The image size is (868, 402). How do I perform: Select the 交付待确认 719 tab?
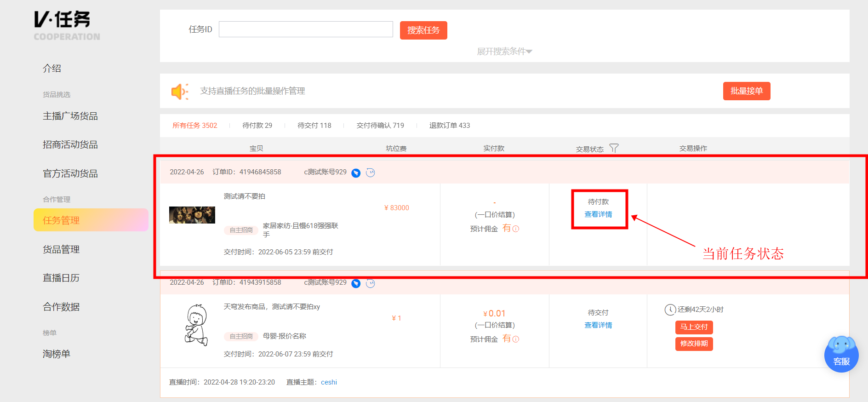pos(380,126)
